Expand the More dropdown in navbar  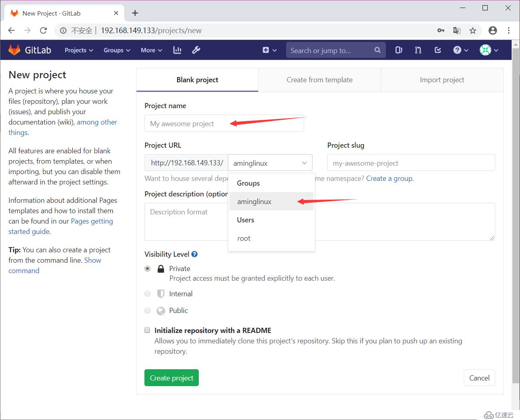pos(151,50)
